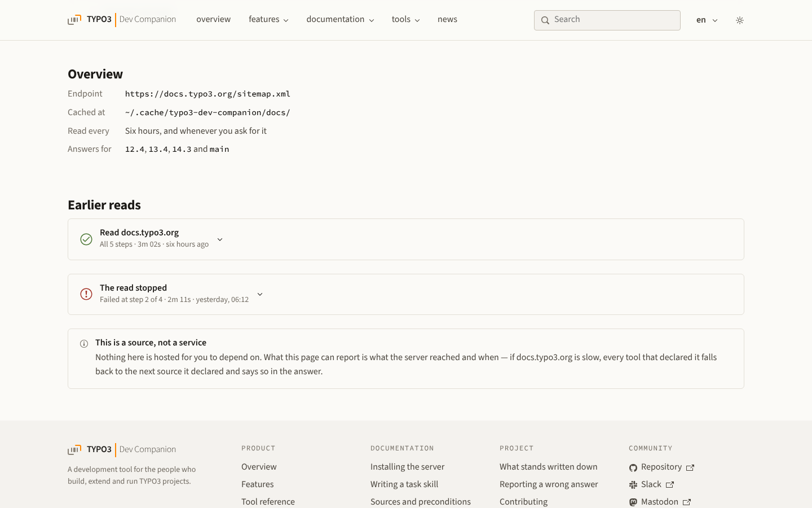Click the version code 13.4
The image size is (812, 508).
pos(158,150)
